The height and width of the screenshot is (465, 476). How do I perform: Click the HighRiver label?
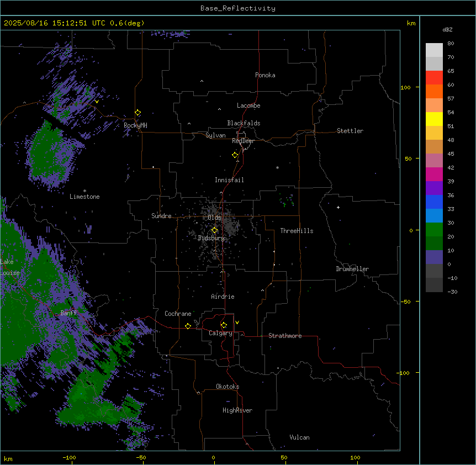[x=237, y=410]
